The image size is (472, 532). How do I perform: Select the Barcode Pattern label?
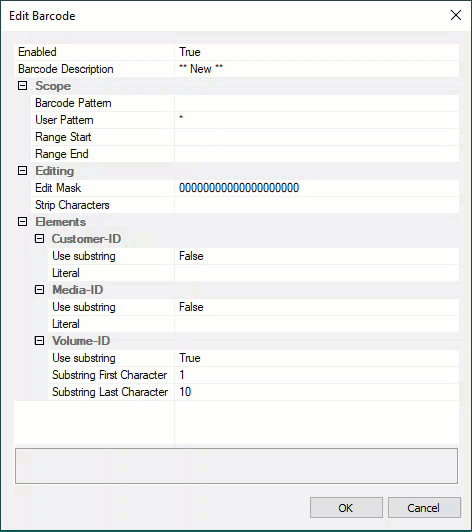pyautogui.click(x=73, y=103)
